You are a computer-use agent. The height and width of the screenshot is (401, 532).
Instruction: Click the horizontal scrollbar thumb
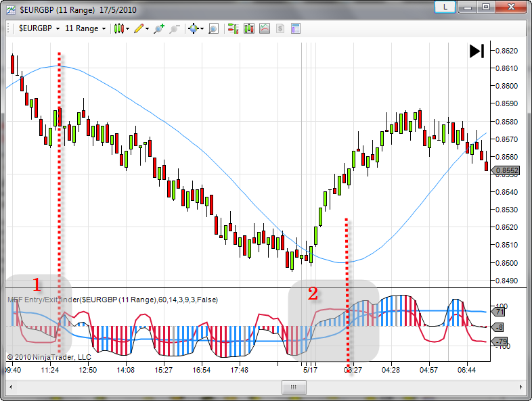coord(294,387)
